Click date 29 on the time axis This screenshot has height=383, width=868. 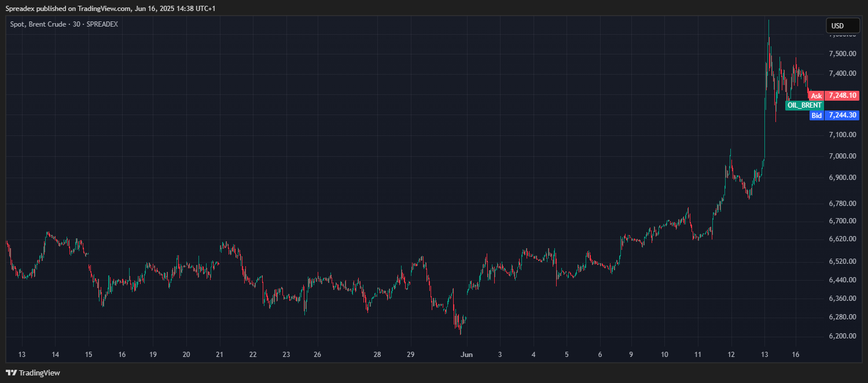410,355
